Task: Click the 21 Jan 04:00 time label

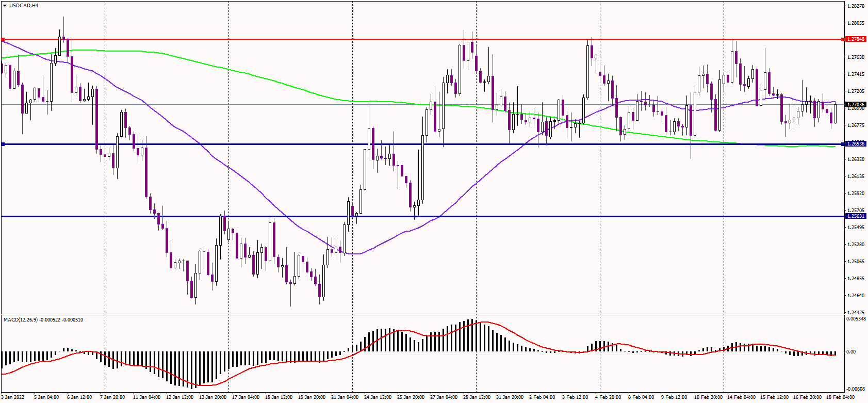Action: [345, 397]
